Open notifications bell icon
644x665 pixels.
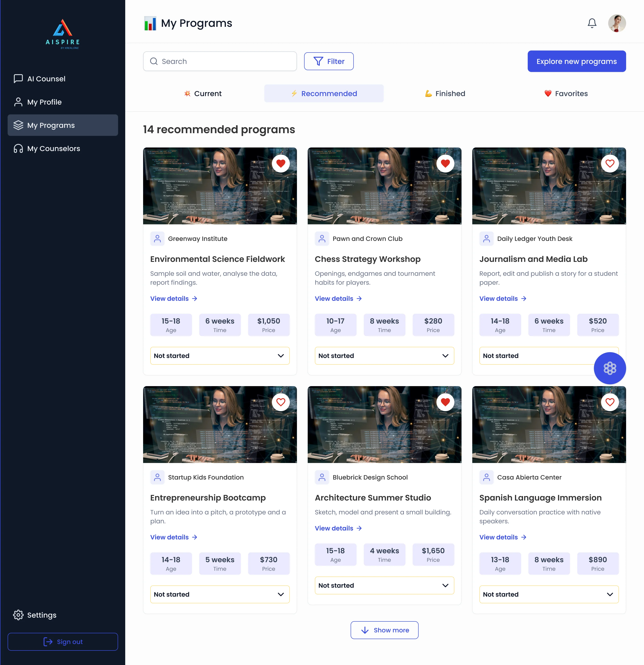592,23
